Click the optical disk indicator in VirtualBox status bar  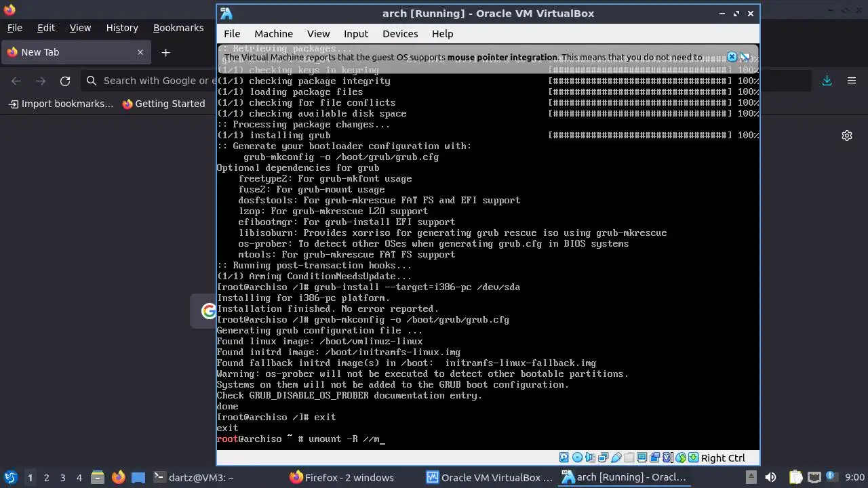tap(577, 457)
